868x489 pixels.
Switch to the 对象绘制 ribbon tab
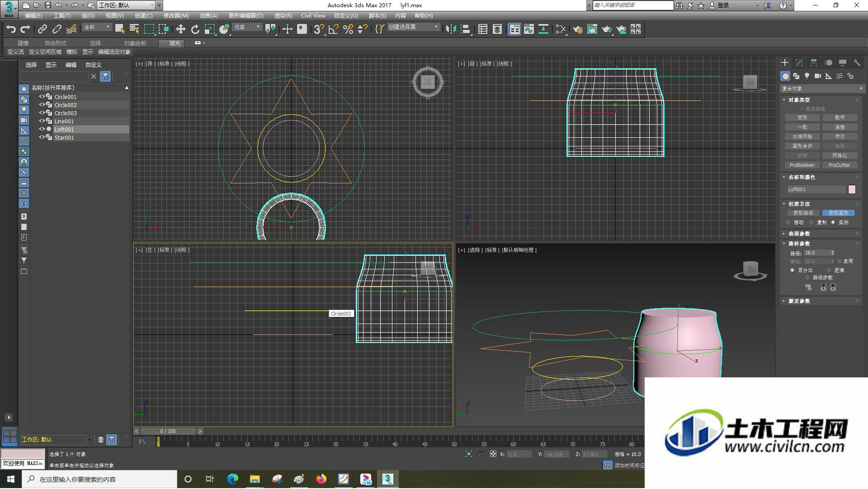click(x=135, y=43)
